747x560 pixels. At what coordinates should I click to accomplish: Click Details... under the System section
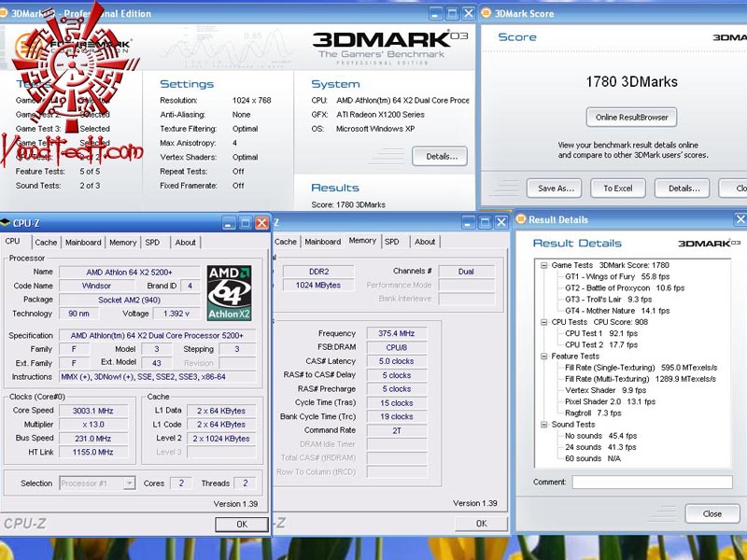440,157
